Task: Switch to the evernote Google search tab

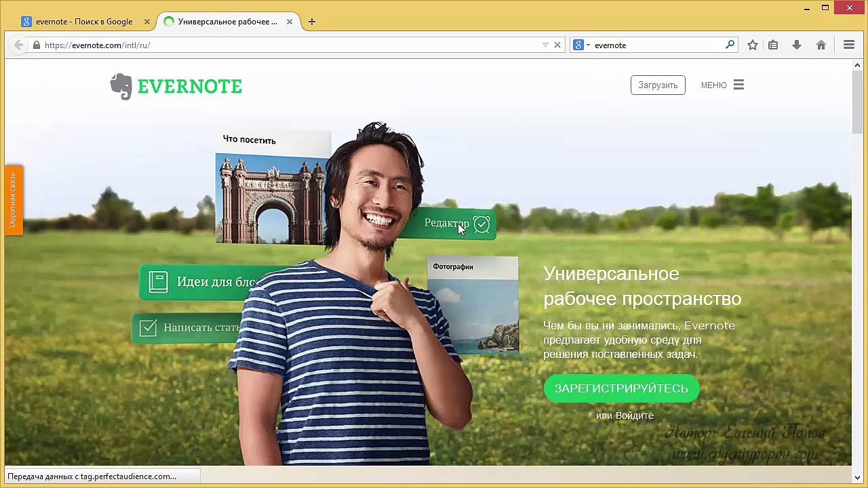Action: (x=84, y=22)
